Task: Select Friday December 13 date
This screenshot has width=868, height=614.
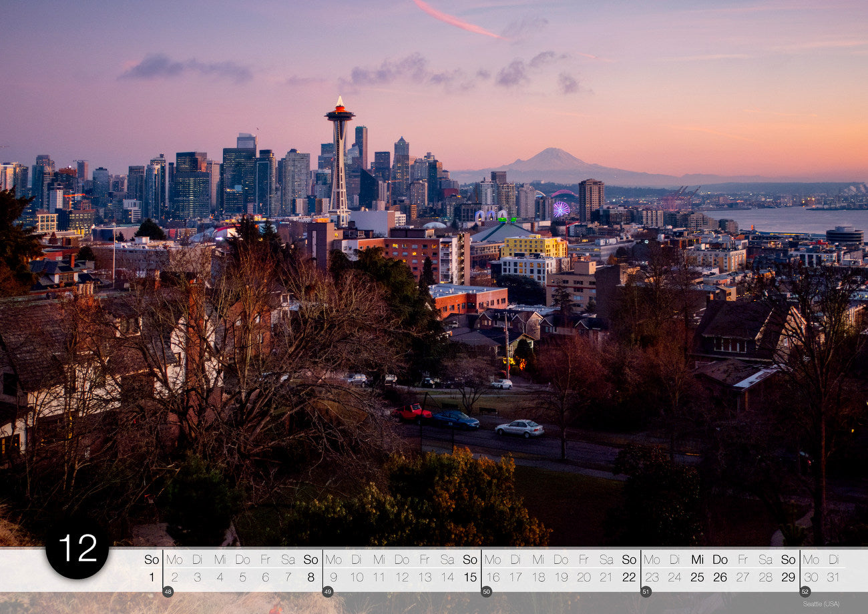Action: click(425, 577)
